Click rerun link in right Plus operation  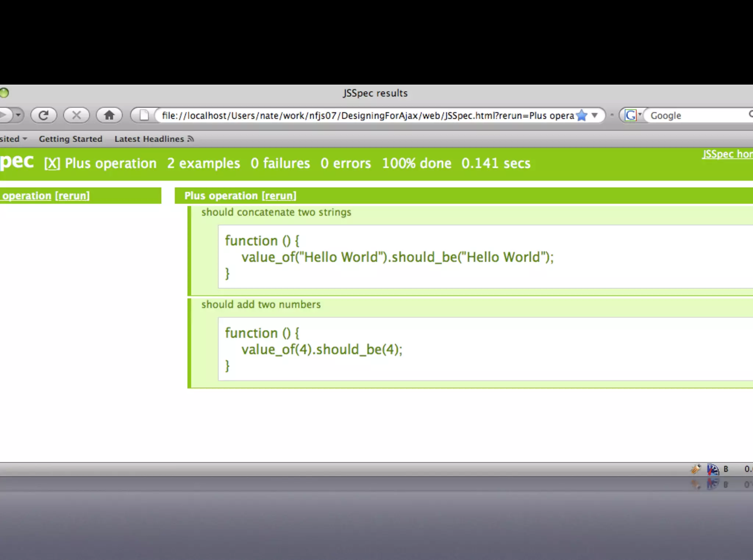coord(279,196)
